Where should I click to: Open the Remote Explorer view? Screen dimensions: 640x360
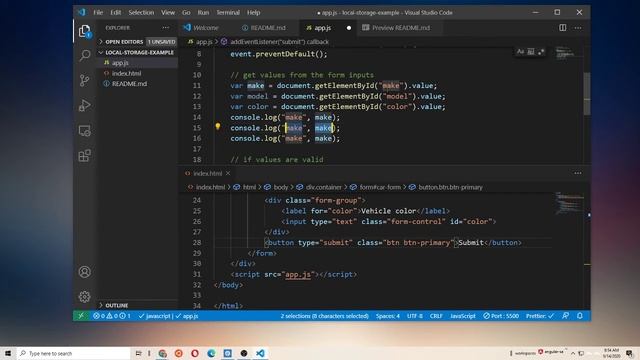[84, 131]
